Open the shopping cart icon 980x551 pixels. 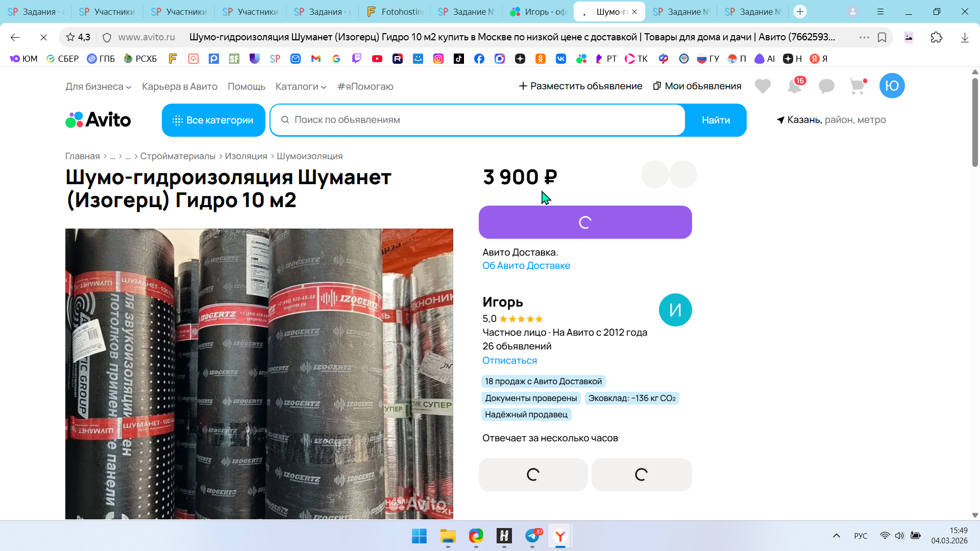[857, 86]
